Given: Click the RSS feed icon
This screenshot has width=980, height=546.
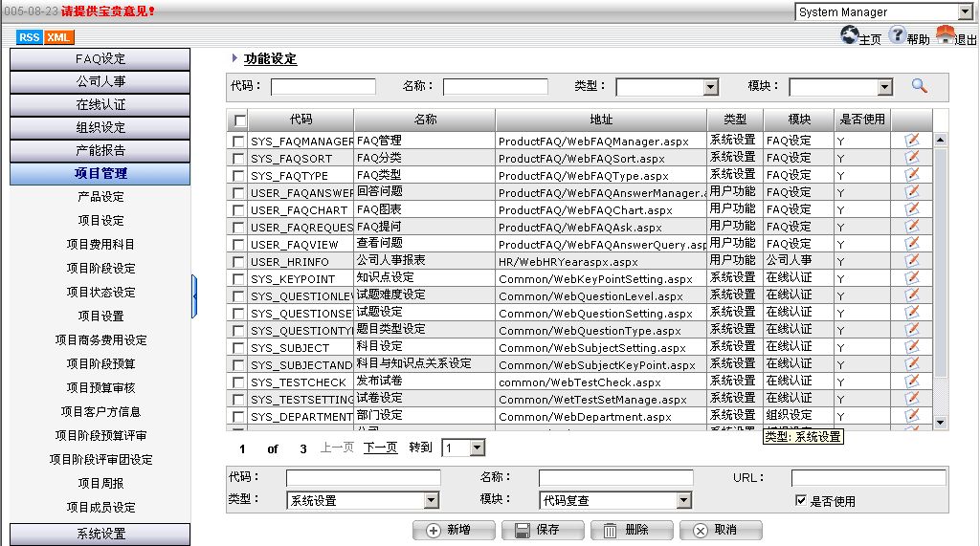Looking at the screenshot, I should tap(29, 37).
